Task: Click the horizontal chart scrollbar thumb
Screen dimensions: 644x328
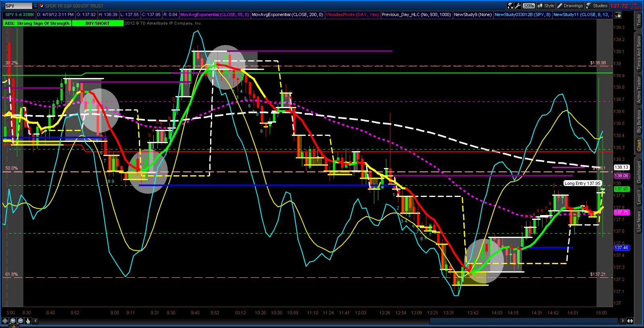Action: pyautogui.click(x=523, y=321)
